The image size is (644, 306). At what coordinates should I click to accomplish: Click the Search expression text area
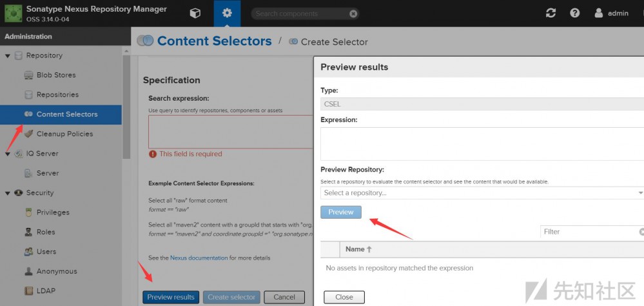pos(230,132)
